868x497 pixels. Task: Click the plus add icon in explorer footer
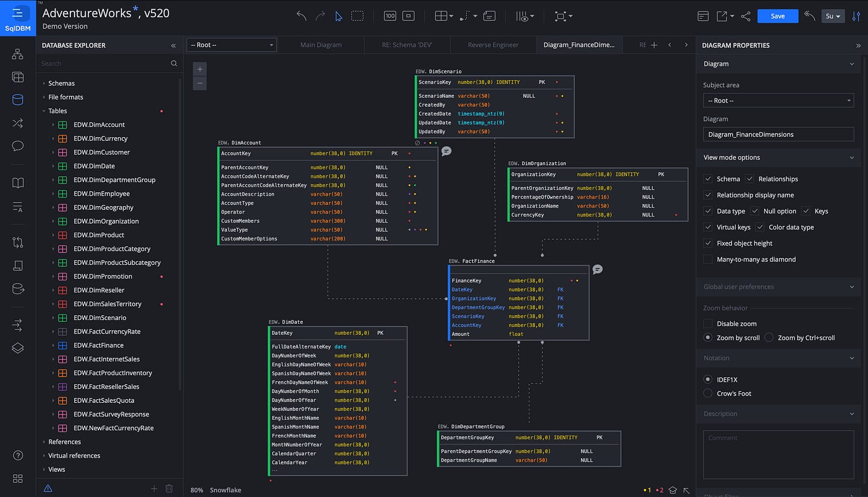point(154,489)
